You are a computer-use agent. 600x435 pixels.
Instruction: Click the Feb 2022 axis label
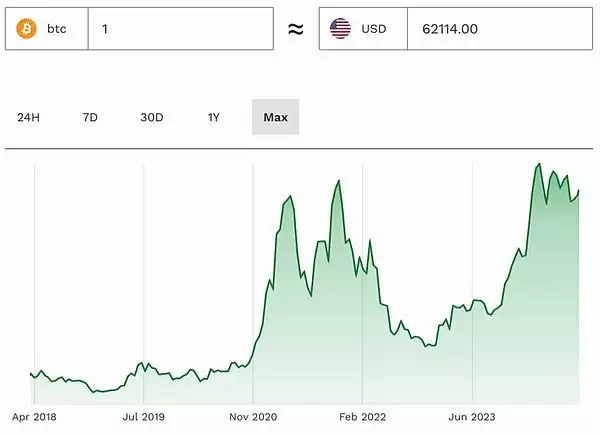[x=362, y=416]
